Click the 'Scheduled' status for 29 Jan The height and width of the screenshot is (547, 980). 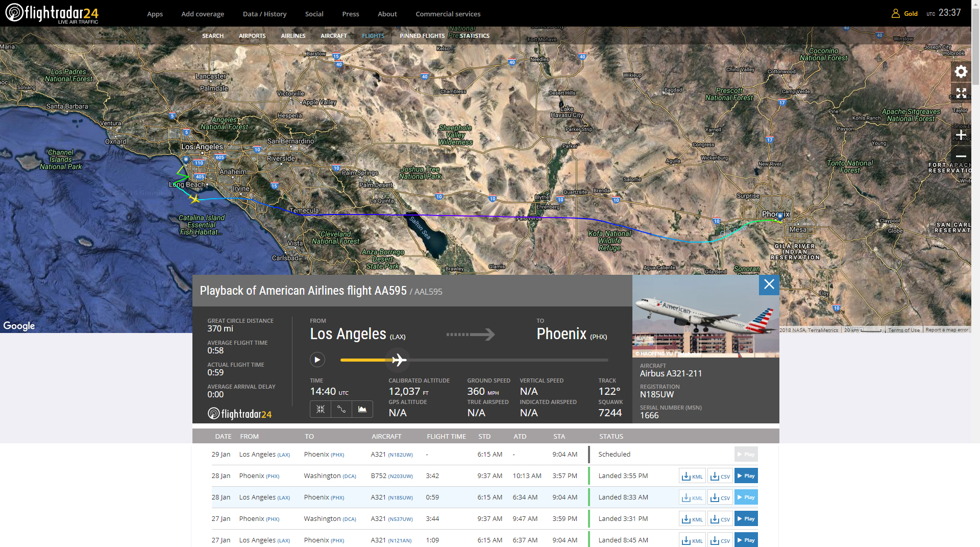[614, 454]
